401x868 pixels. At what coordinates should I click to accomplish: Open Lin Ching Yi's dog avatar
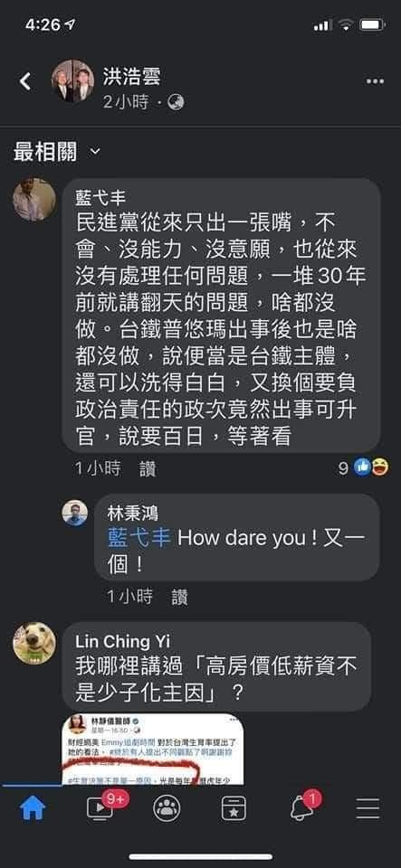34,643
